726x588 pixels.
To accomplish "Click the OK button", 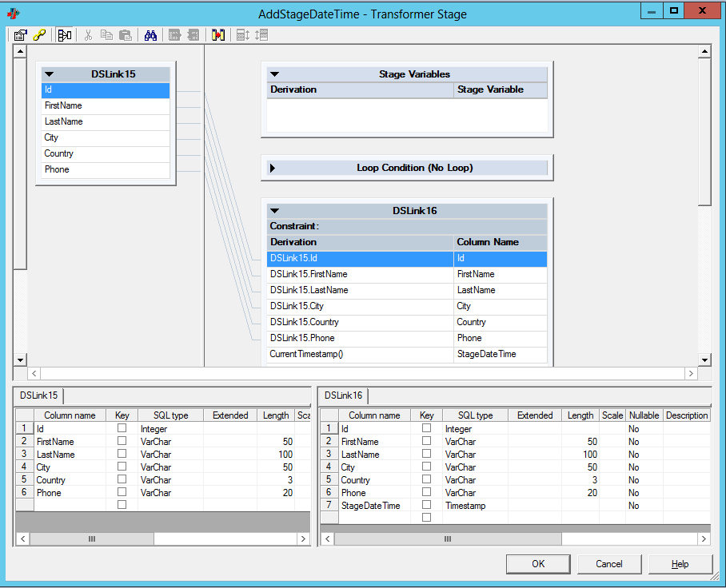I will (x=538, y=564).
